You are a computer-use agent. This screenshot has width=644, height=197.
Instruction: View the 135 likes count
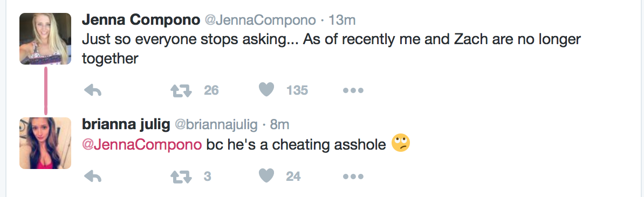tap(297, 90)
